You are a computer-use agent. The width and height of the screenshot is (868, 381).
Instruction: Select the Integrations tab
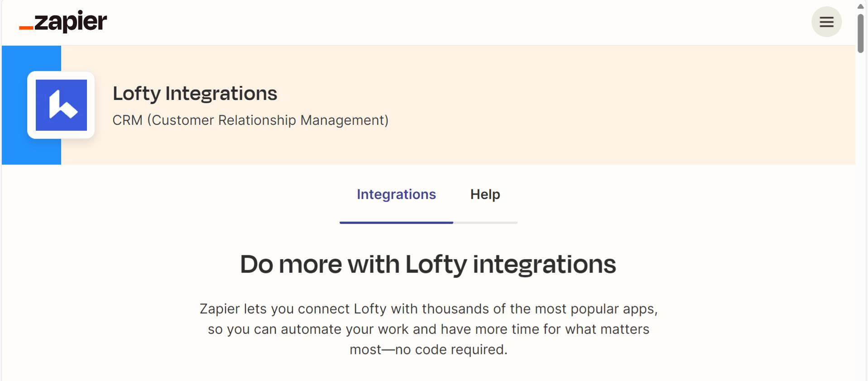(x=396, y=195)
